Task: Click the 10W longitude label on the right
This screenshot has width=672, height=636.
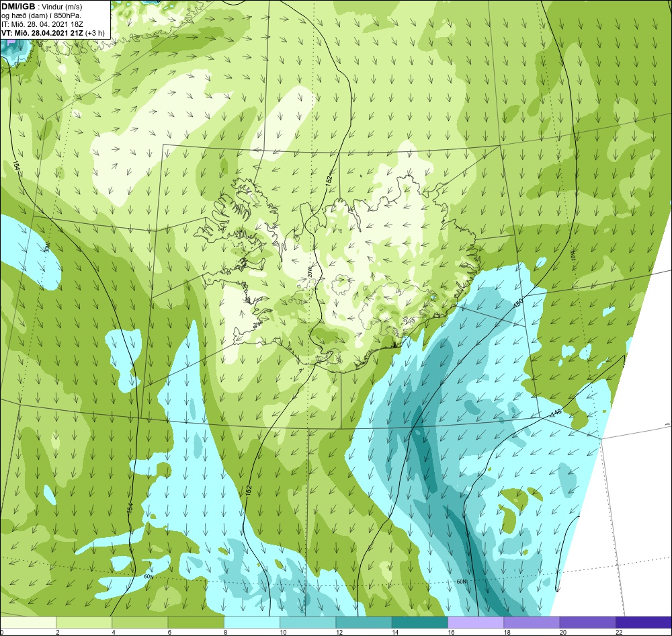Action: pos(572,255)
